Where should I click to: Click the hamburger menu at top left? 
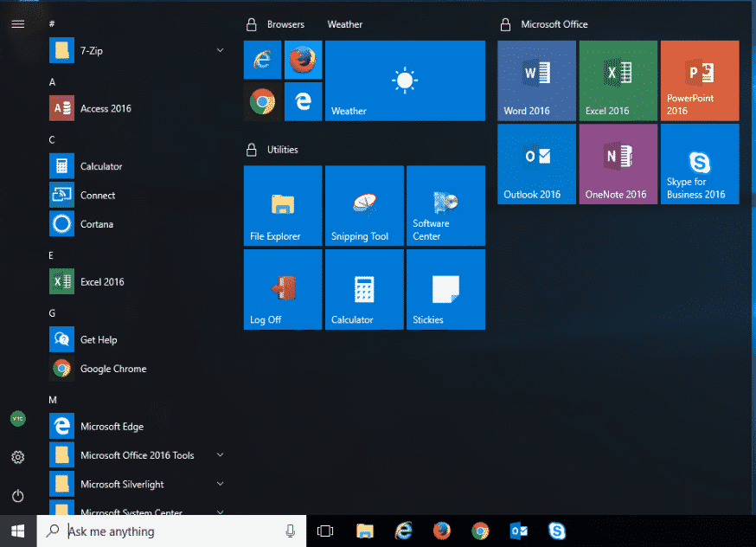[x=18, y=24]
